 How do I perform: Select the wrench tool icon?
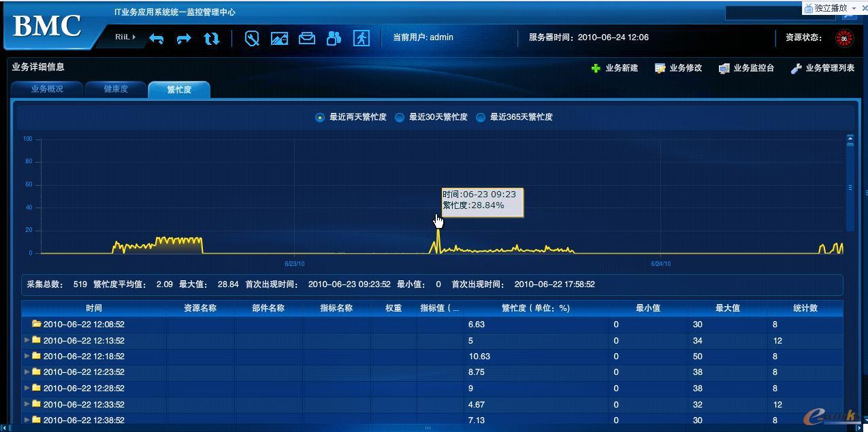point(252,39)
